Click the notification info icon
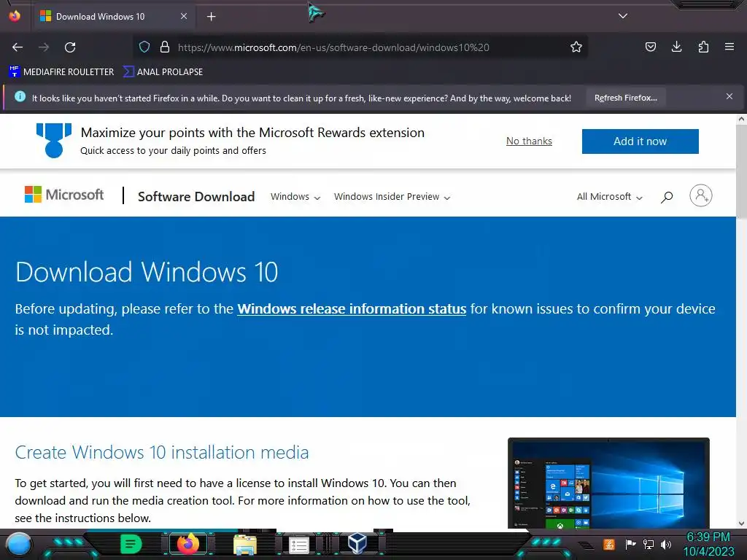 [20, 96]
